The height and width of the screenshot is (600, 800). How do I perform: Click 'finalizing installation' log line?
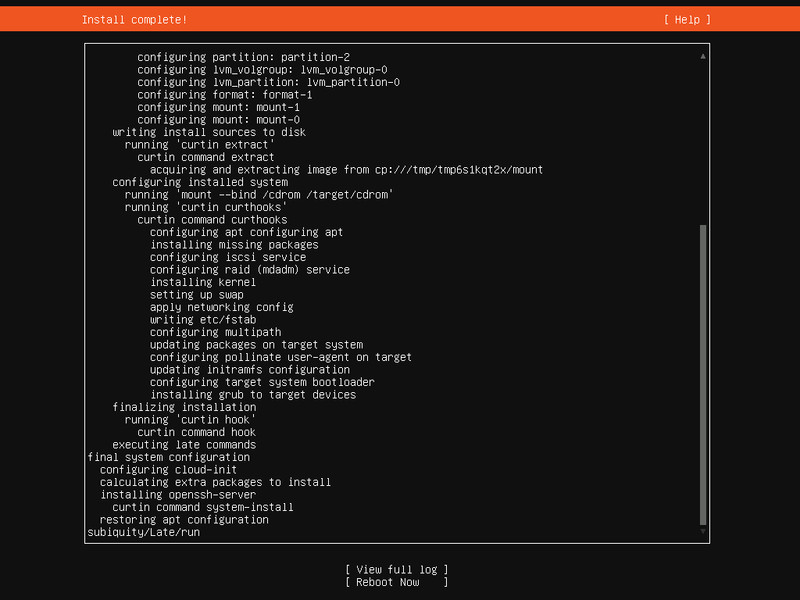(184, 407)
